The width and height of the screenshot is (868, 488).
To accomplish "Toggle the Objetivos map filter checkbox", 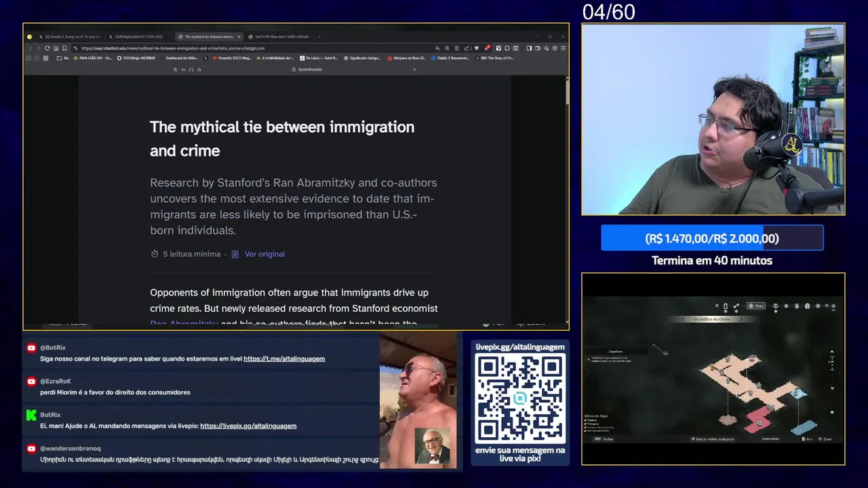I will click(585, 420).
